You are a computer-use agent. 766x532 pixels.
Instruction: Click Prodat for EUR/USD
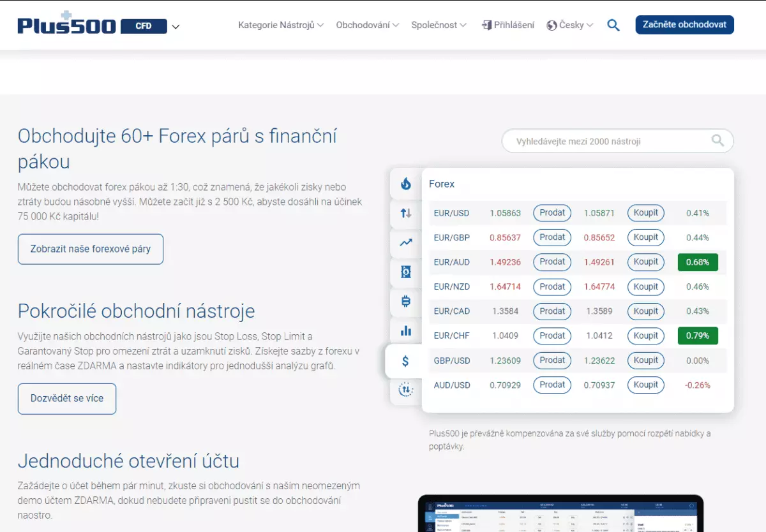pyautogui.click(x=552, y=213)
